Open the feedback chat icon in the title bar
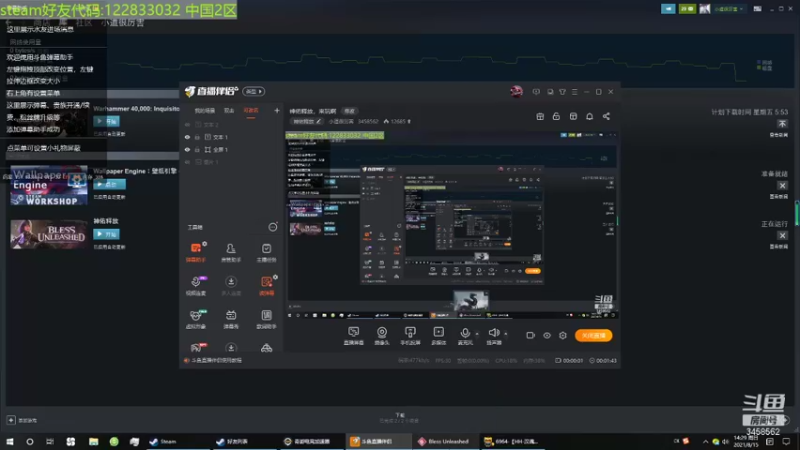Image resolution: width=800 pixels, height=450 pixels. coord(536,92)
